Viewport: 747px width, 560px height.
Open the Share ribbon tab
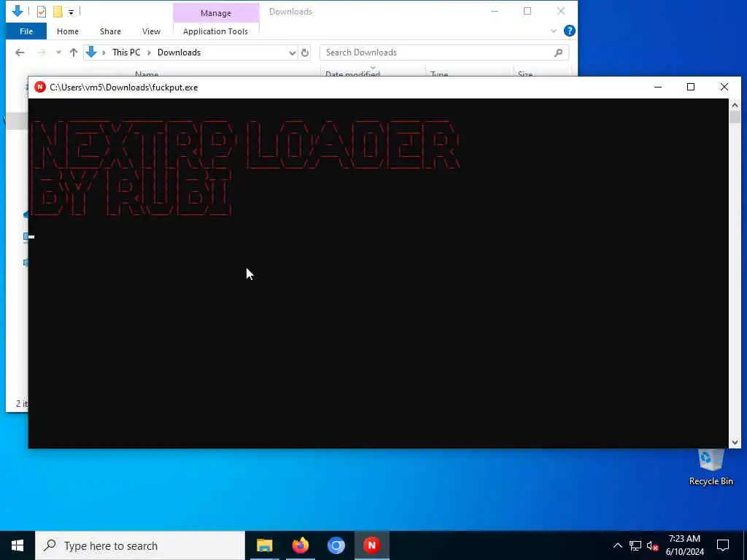click(110, 31)
